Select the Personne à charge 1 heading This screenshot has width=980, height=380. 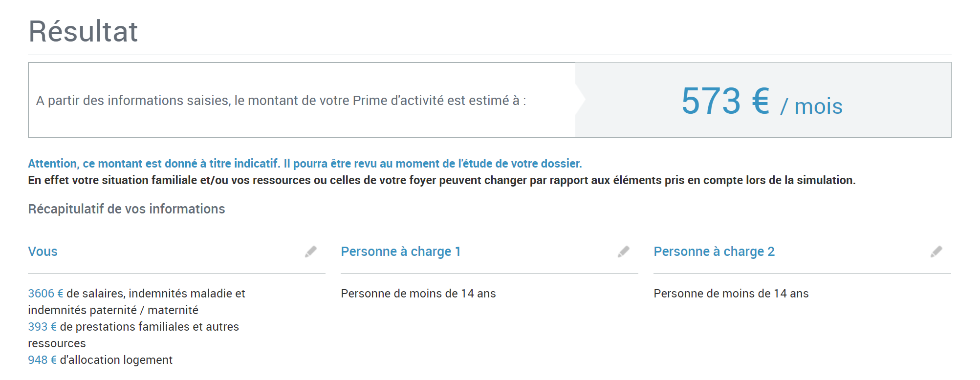(x=401, y=252)
